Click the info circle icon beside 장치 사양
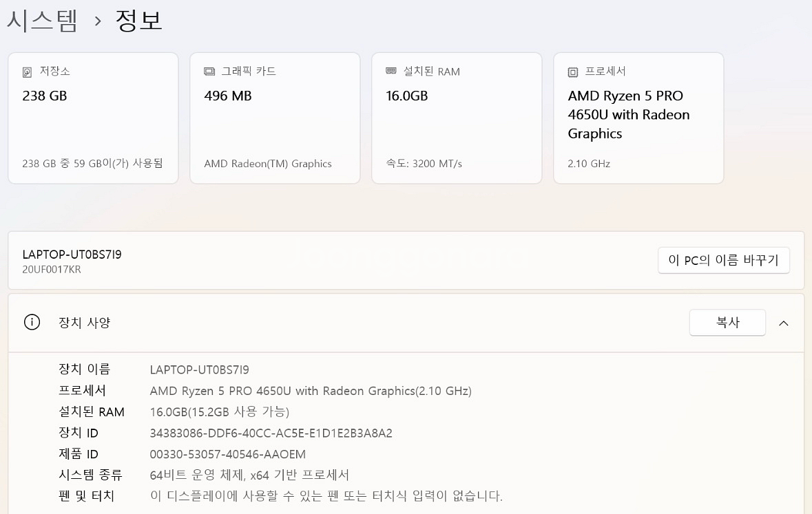 pos(32,322)
